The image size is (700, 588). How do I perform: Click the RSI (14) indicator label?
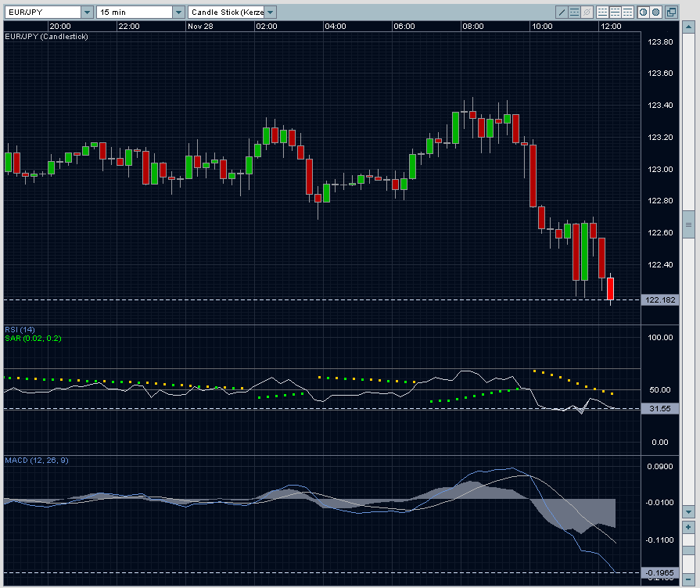(x=20, y=329)
